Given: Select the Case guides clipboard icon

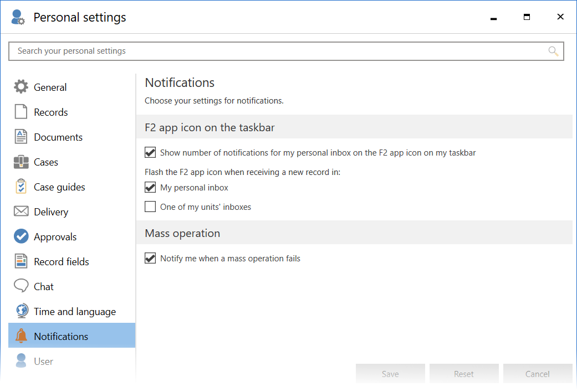Looking at the screenshot, I should click(x=21, y=187).
